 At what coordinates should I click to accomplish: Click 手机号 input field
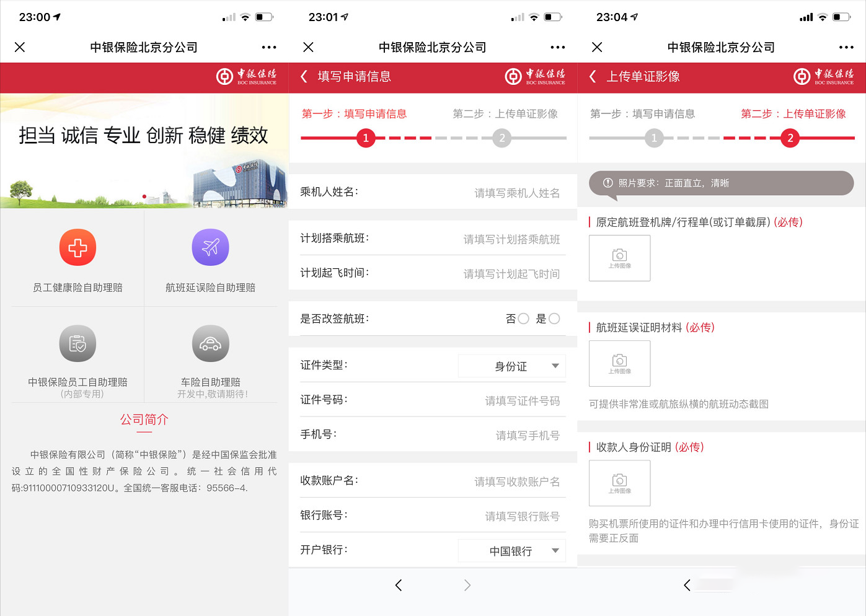(528, 435)
